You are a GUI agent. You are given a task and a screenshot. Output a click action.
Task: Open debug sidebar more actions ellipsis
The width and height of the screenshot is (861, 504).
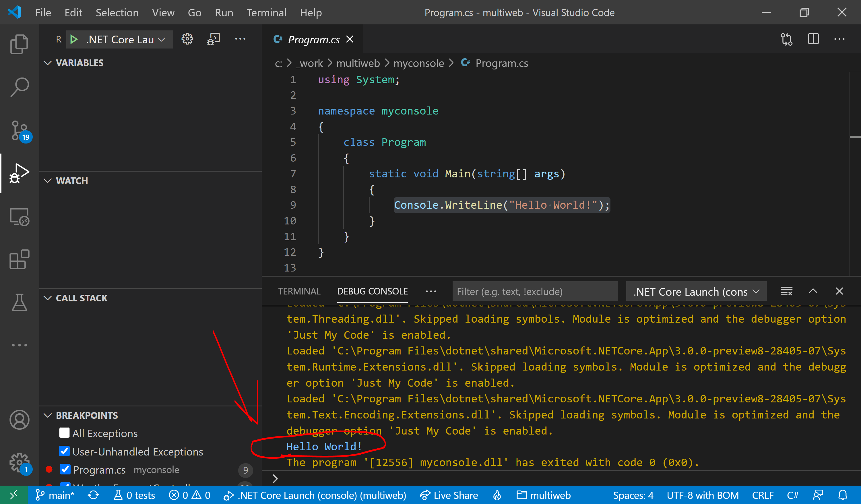(x=240, y=39)
